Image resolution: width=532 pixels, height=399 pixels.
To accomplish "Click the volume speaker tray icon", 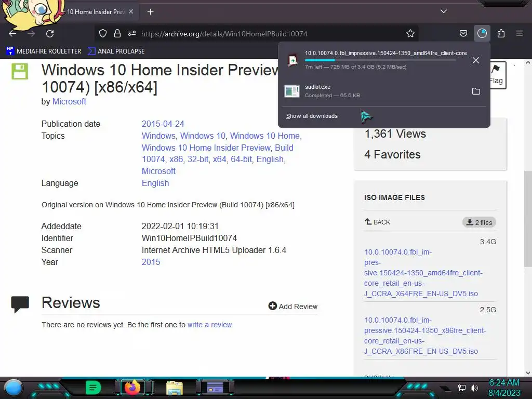I will coord(474,388).
